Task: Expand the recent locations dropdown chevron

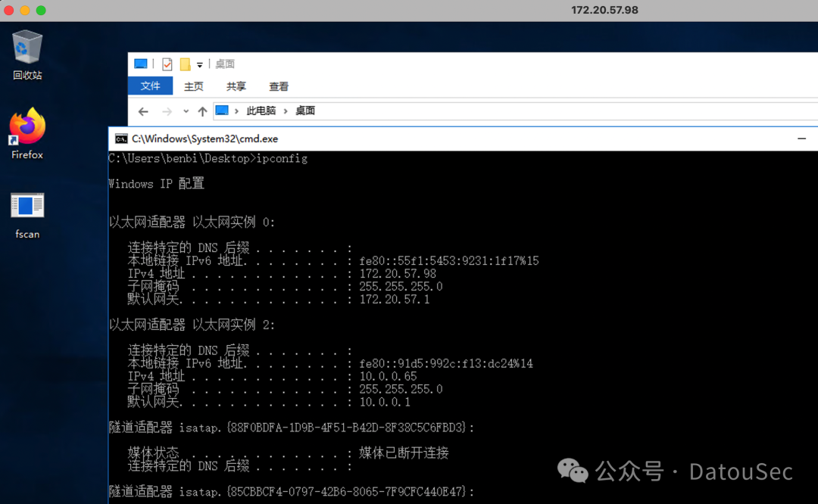Action: click(186, 111)
